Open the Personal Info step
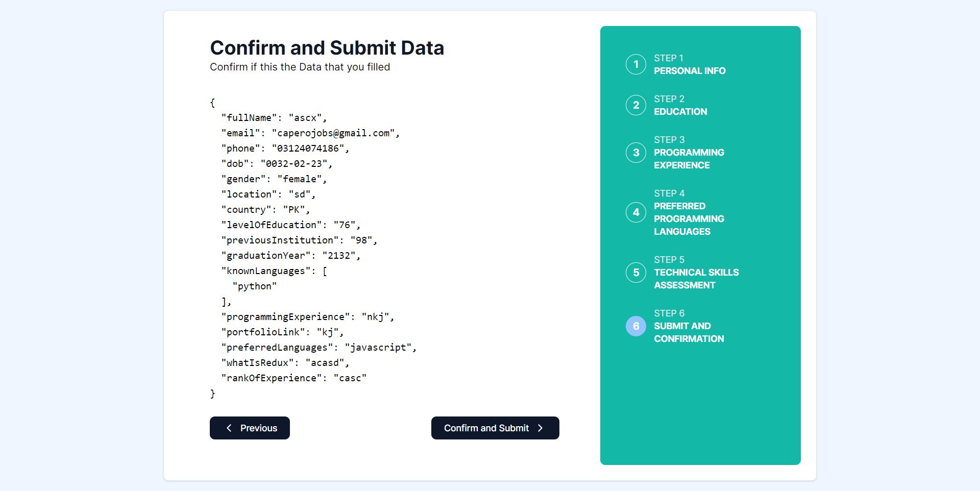The width and height of the screenshot is (980, 491). tap(690, 71)
